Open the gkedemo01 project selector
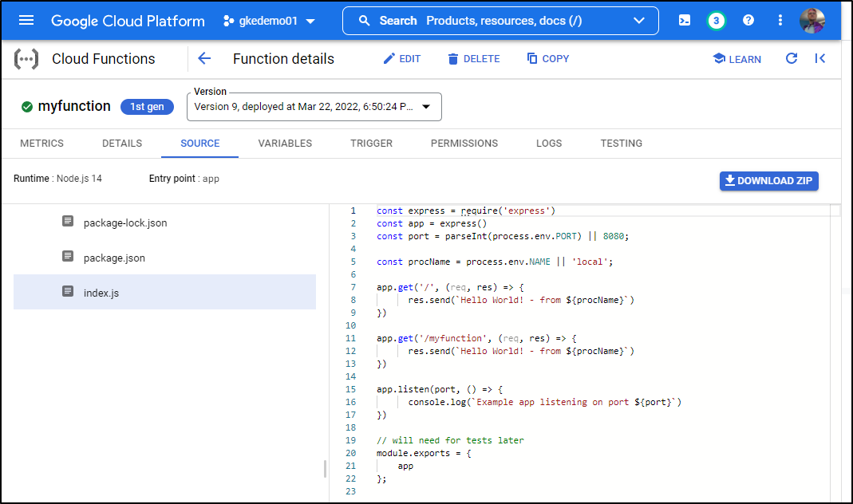 [x=269, y=21]
